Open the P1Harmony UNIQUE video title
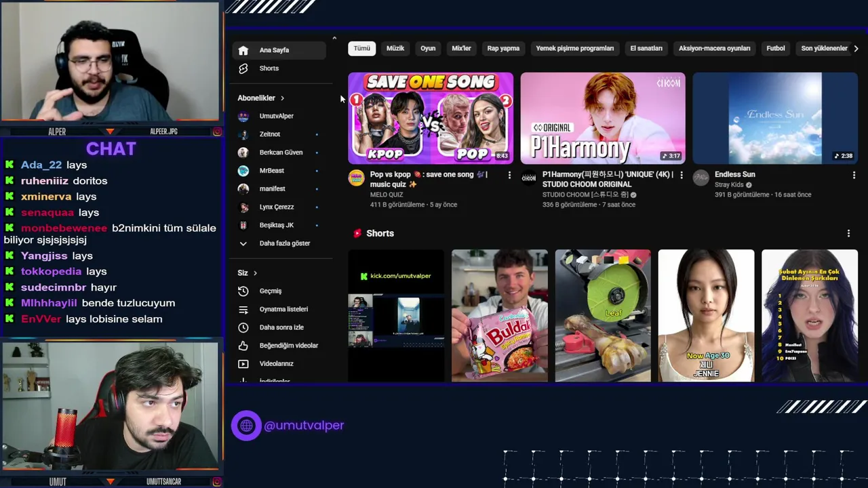Image resolution: width=868 pixels, height=488 pixels. (x=608, y=179)
